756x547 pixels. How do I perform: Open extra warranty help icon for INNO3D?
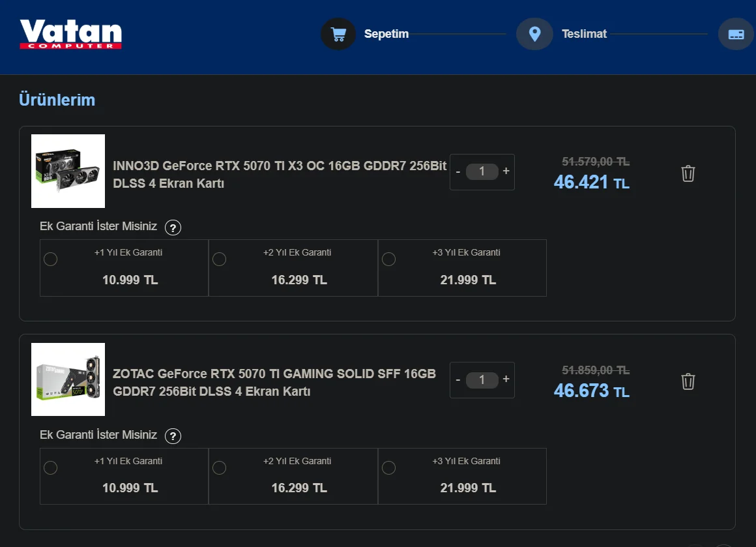(173, 227)
